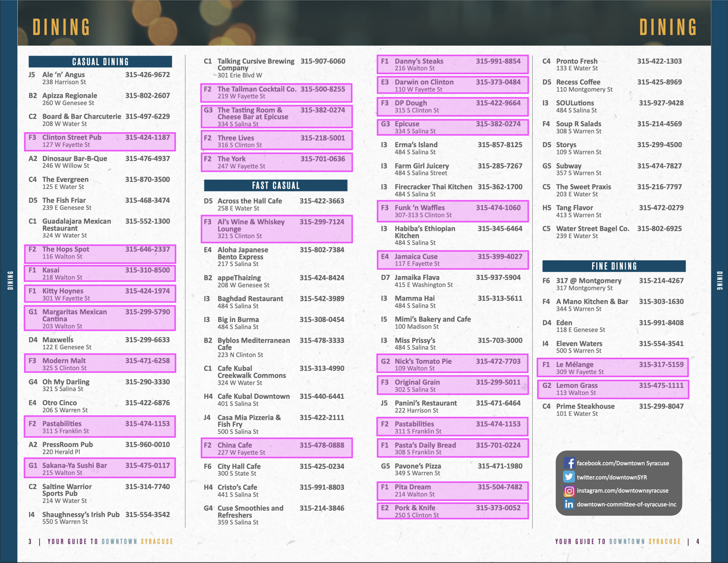
Task: Visit the instagram.com/downtownsyracuse link
Action: pos(622,491)
